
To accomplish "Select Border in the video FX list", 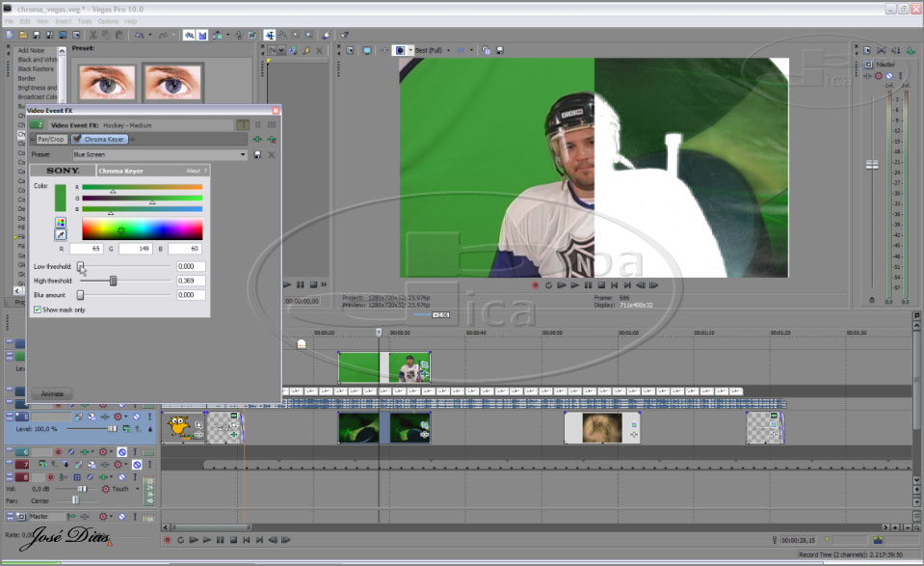I will tap(27, 78).
